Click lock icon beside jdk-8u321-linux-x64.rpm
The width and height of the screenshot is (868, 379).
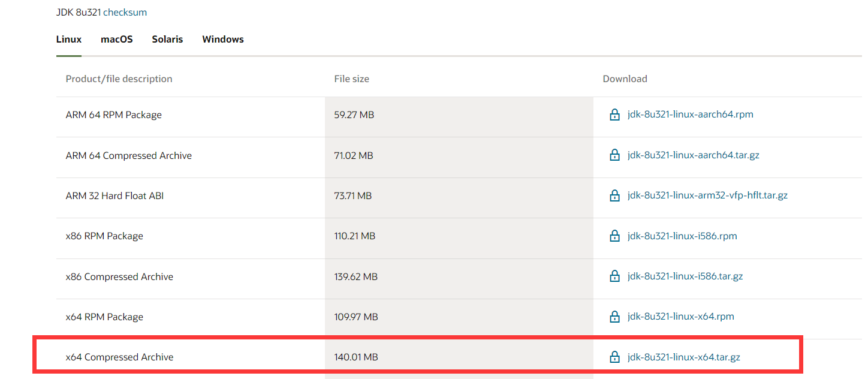(614, 317)
